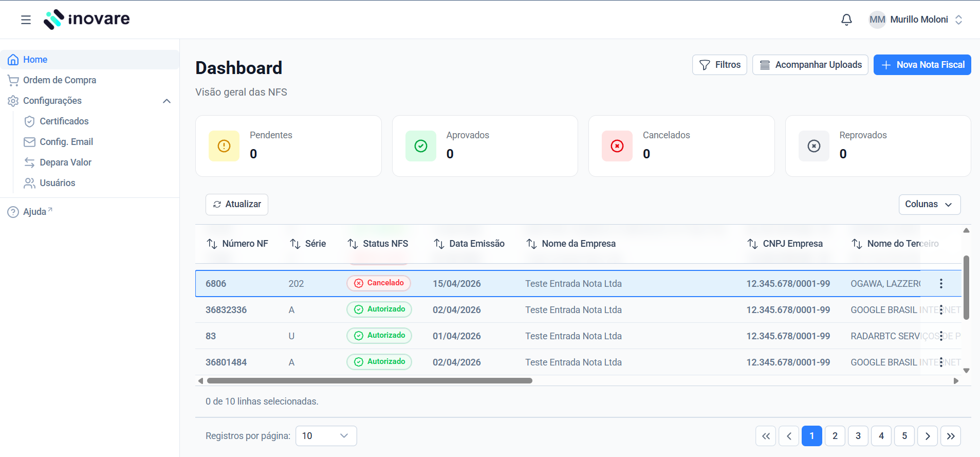Click the table scroll right arrow

(x=956, y=381)
